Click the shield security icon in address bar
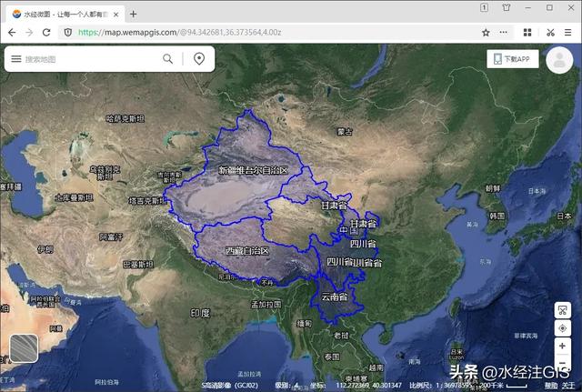This screenshot has width=582, height=392. point(68,33)
